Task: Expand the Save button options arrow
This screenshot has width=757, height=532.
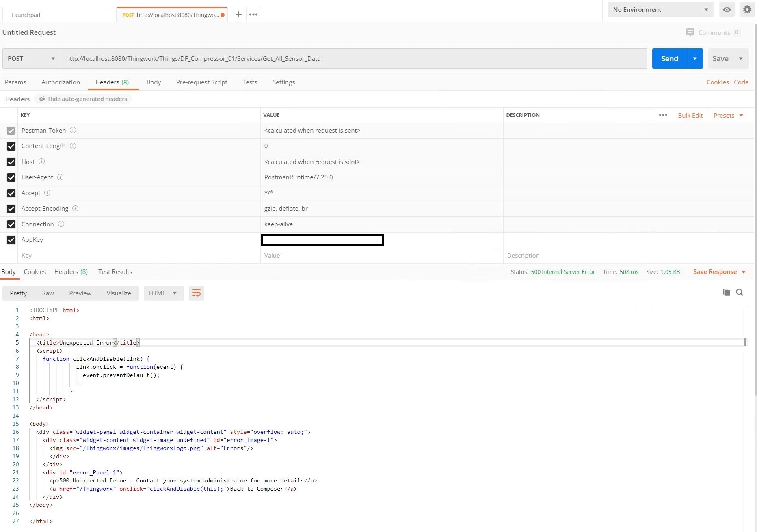Action: tap(741, 58)
